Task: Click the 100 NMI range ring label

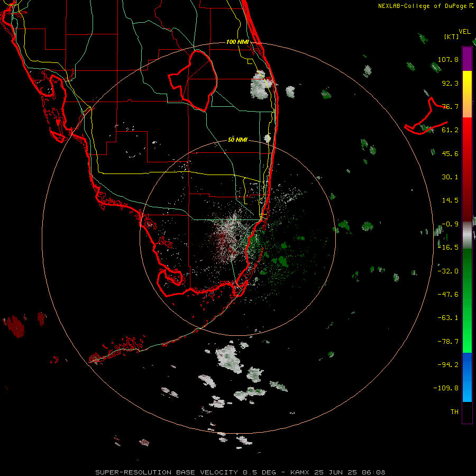Action: click(x=237, y=42)
